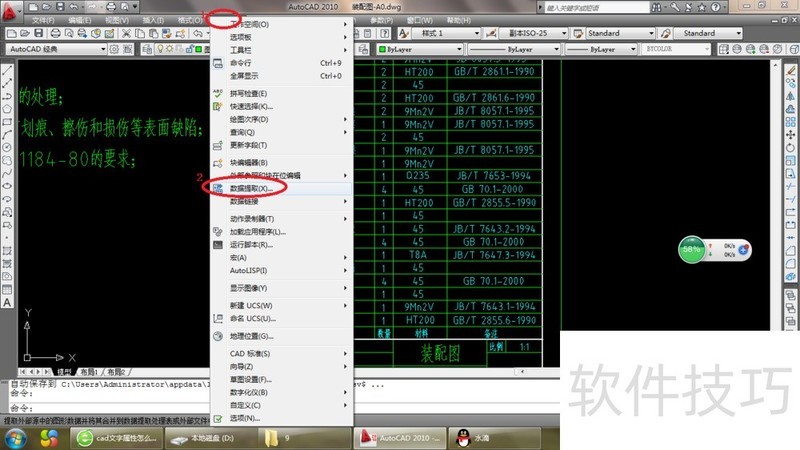Switch to AutoCAD 2010 taskbar button
The image size is (800, 450).
399,438
